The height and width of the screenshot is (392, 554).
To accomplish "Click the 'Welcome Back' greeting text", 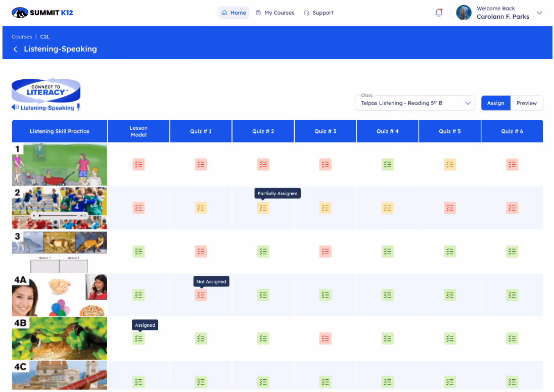I will [496, 9].
